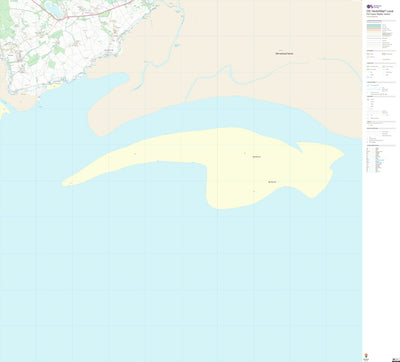Click the blue lake beside the red road
The image size is (400, 362).
(x=54, y=9)
